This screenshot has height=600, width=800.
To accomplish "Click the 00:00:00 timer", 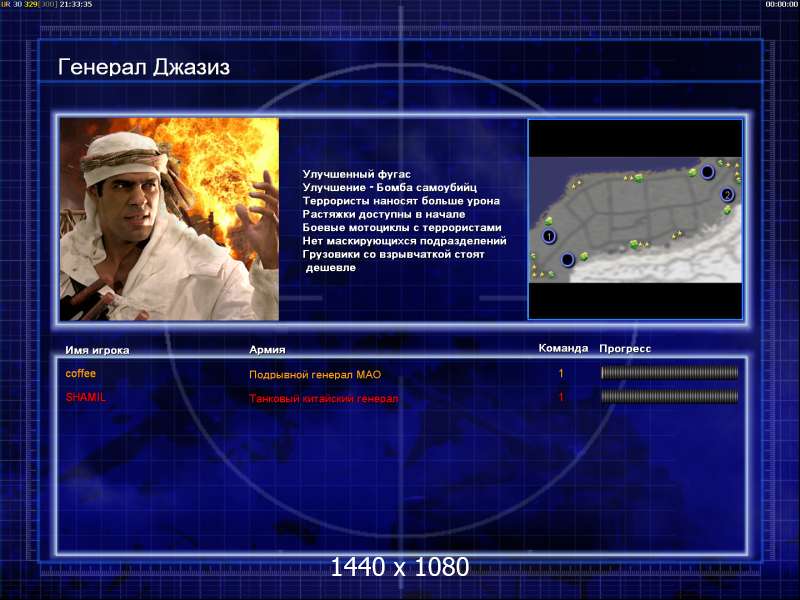I will pyautogui.click(x=782, y=4).
